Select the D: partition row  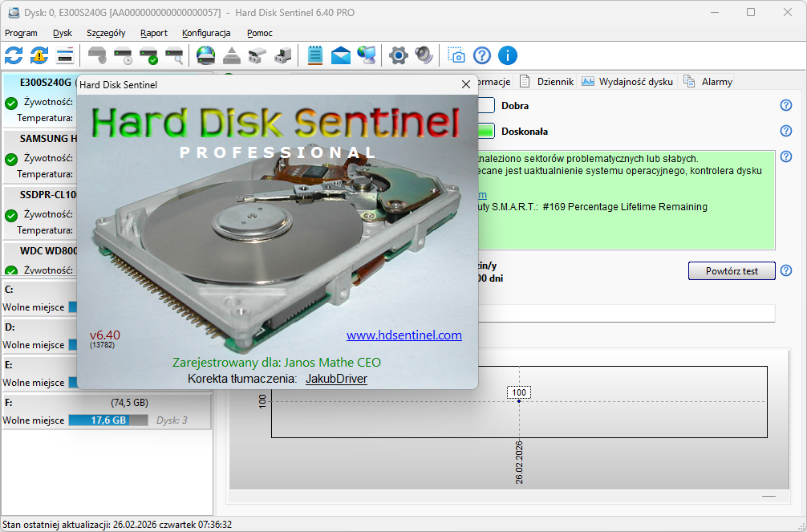click(x=39, y=335)
